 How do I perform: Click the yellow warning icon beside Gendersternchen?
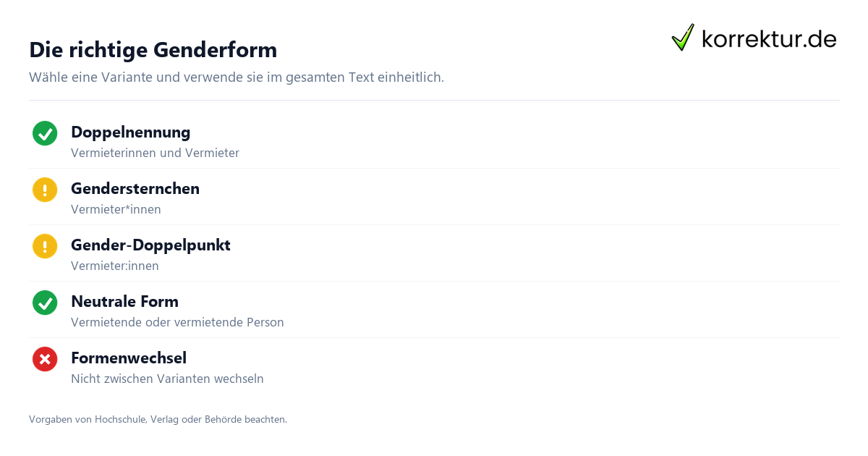coord(45,190)
